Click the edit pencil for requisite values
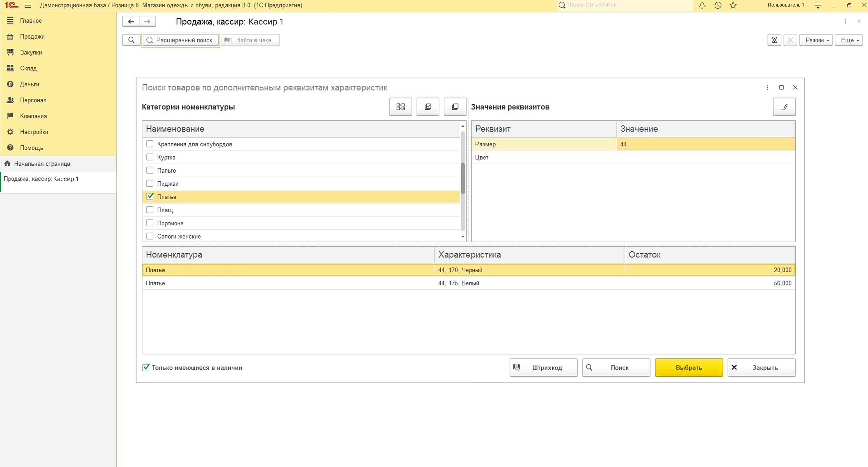This screenshot has height=467, width=868. (x=784, y=107)
